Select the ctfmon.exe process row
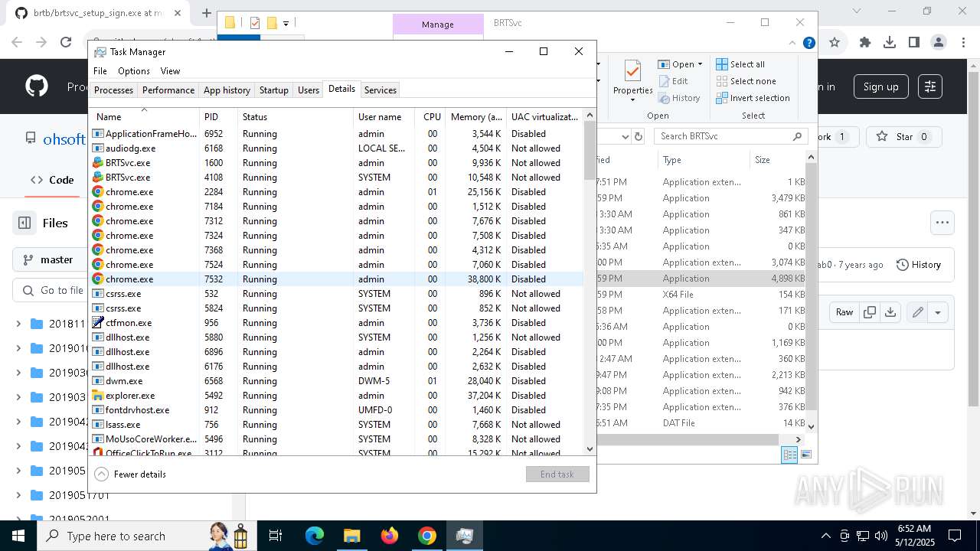This screenshot has width=980, height=551. pyautogui.click(x=337, y=323)
